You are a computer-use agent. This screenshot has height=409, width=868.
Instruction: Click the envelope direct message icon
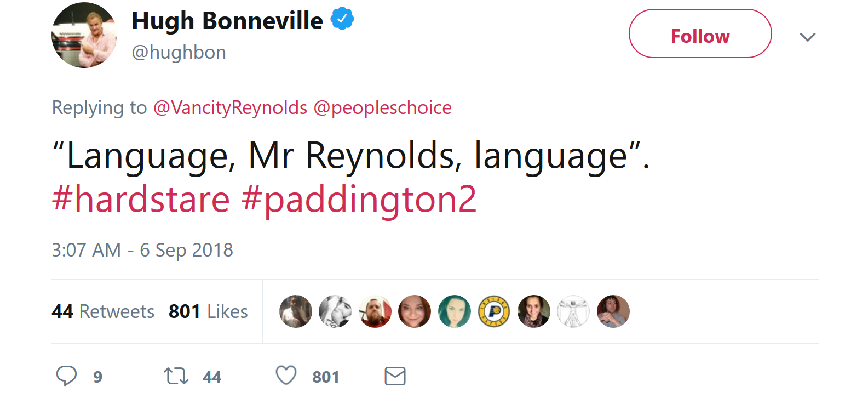coord(395,376)
